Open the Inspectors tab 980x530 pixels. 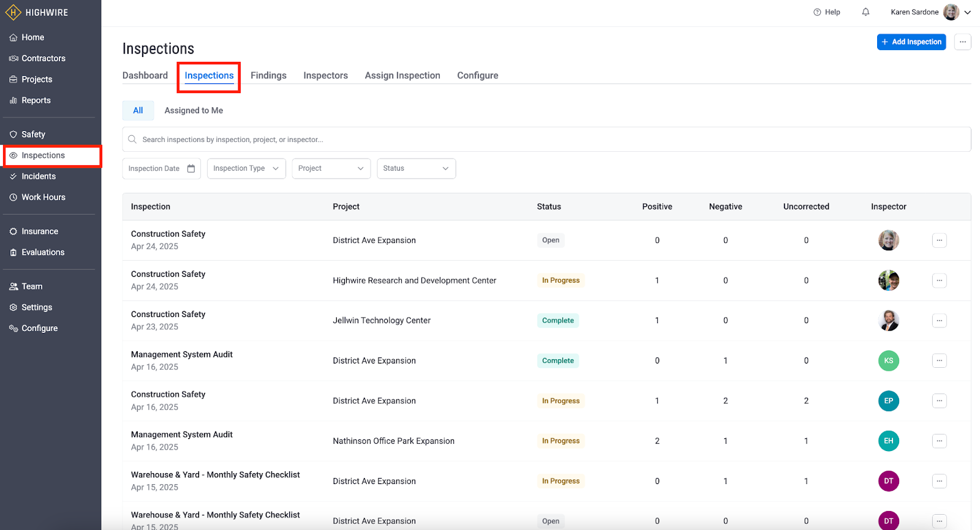coord(325,75)
